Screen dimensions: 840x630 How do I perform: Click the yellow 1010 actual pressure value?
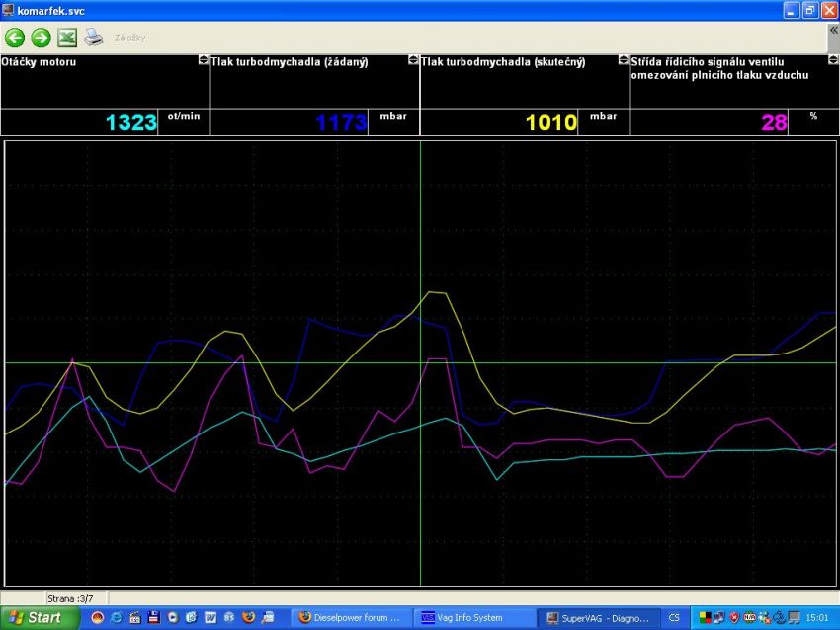[550, 122]
